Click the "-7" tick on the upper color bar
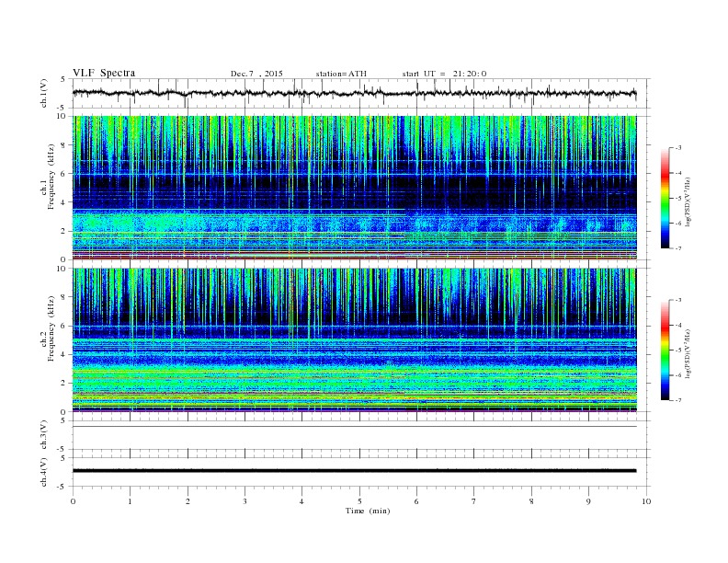This screenshot has height=563, width=728. tap(677, 248)
